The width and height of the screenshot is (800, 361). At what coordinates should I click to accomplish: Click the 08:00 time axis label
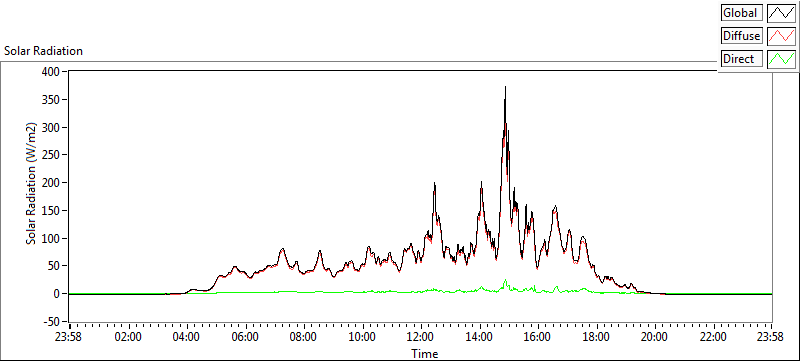coord(304,337)
